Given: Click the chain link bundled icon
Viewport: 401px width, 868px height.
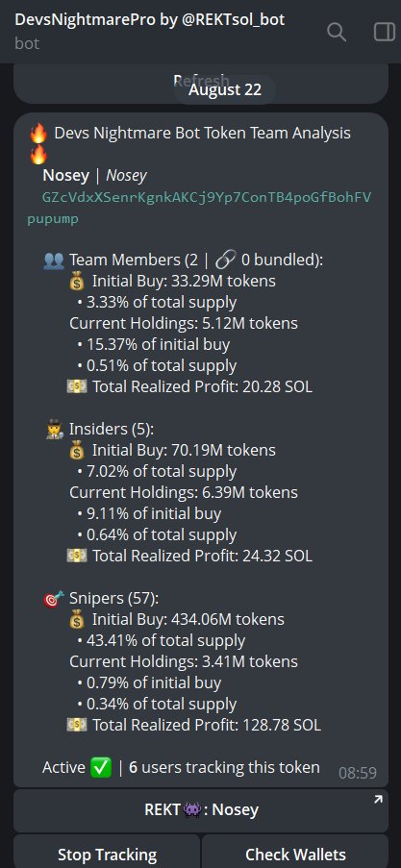Looking at the screenshot, I should coord(227,260).
